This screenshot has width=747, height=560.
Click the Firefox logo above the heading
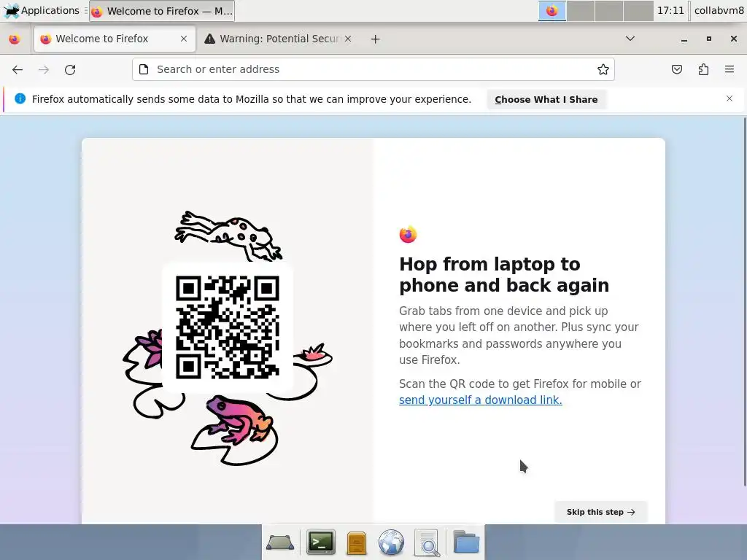tap(408, 234)
